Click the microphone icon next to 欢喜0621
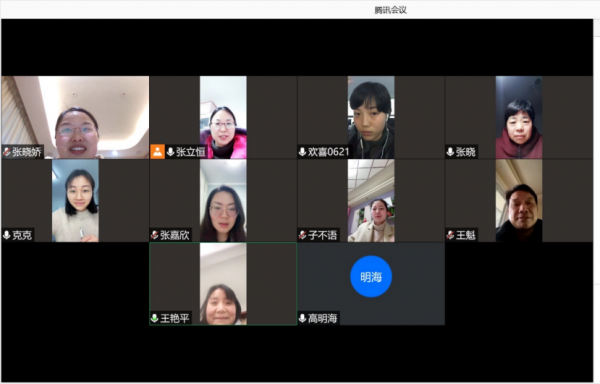 pos(302,152)
